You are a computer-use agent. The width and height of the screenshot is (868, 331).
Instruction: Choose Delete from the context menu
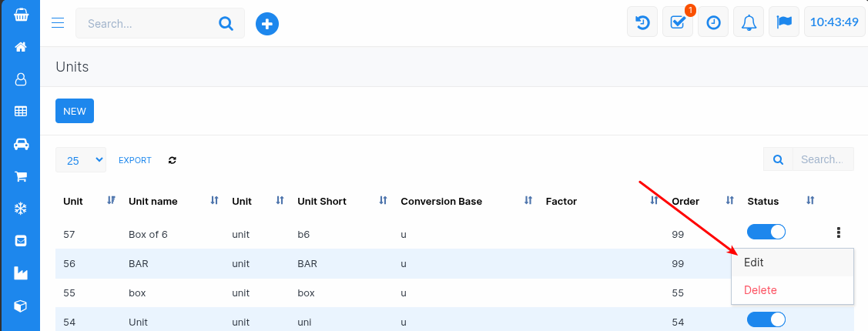pyautogui.click(x=760, y=290)
